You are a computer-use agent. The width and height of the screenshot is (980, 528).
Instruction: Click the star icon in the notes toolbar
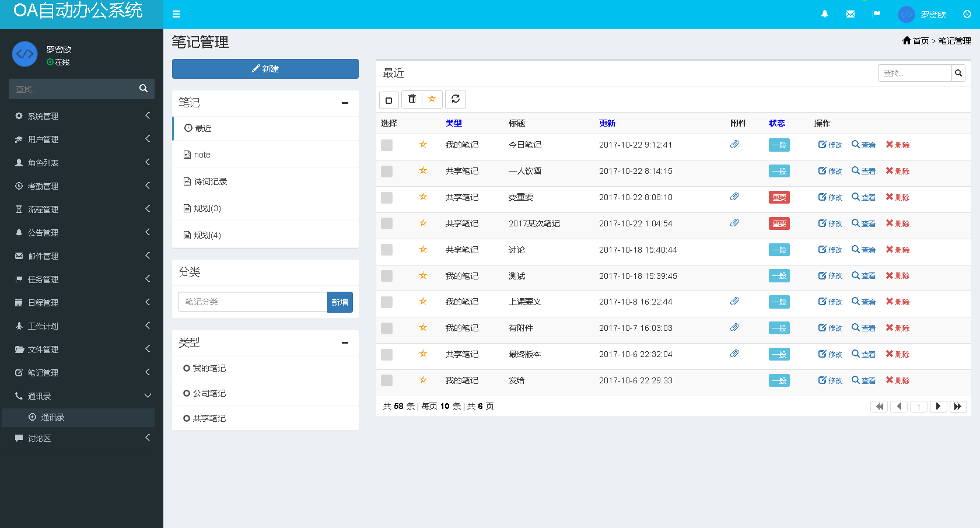(x=432, y=99)
